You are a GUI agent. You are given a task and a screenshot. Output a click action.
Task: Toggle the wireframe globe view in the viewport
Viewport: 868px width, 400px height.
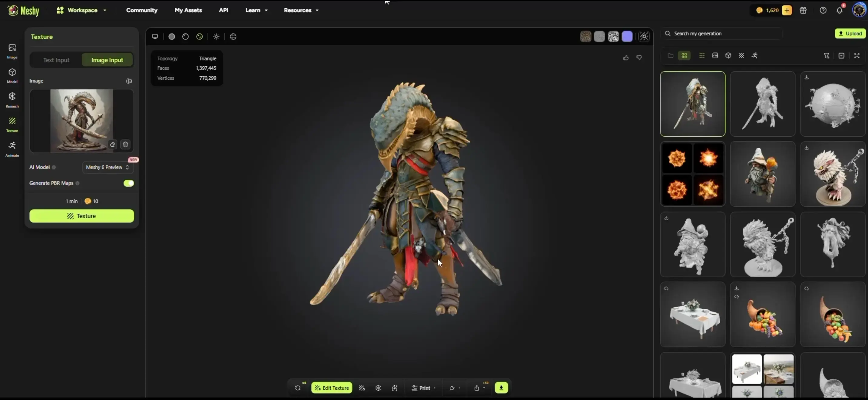pyautogui.click(x=233, y=36)
